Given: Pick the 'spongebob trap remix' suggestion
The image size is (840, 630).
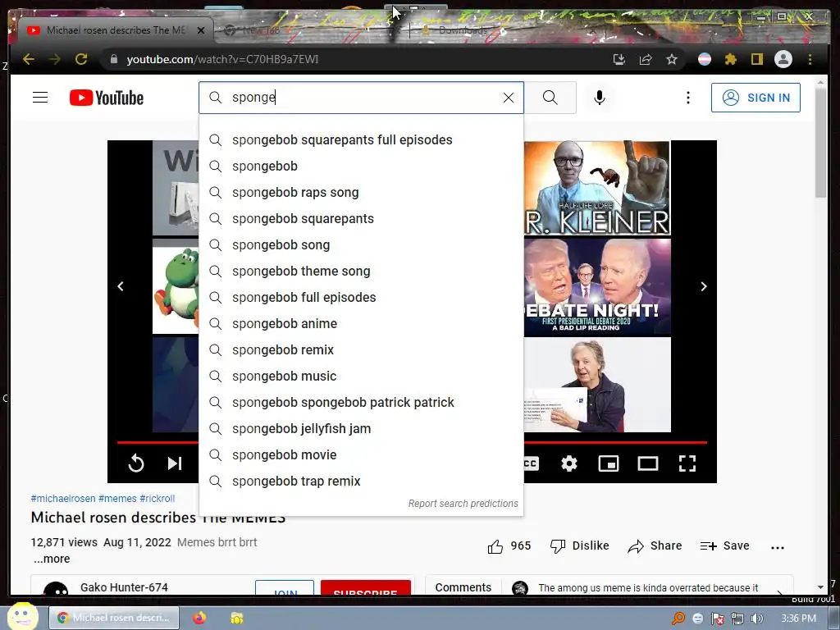Looking at the screenshot, I should pos(361,481).
